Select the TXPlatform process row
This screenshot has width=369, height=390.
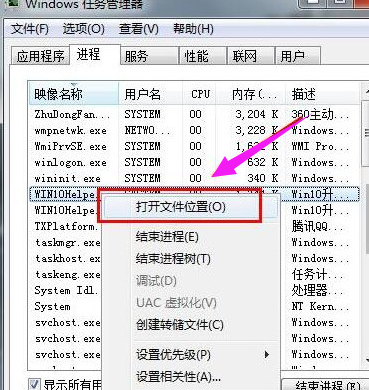tap(66, 227)
